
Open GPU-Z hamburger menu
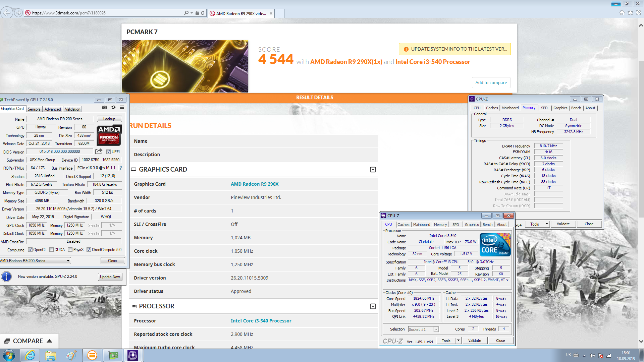coord(122,108)
